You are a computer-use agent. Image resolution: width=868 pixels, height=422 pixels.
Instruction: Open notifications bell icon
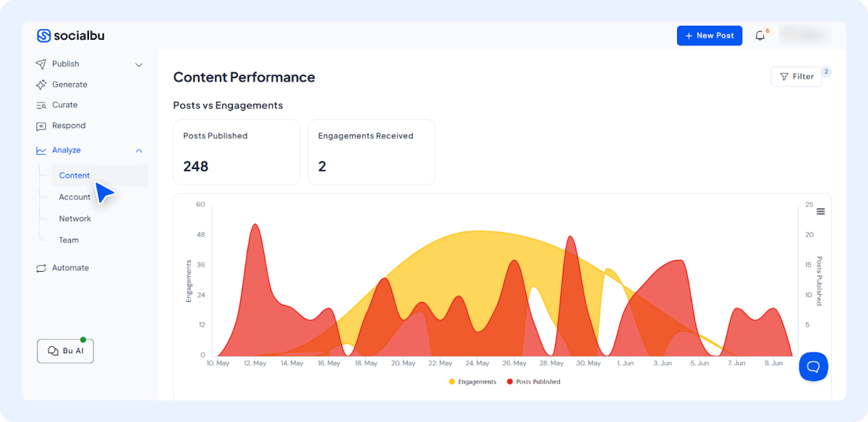(759, 35)
